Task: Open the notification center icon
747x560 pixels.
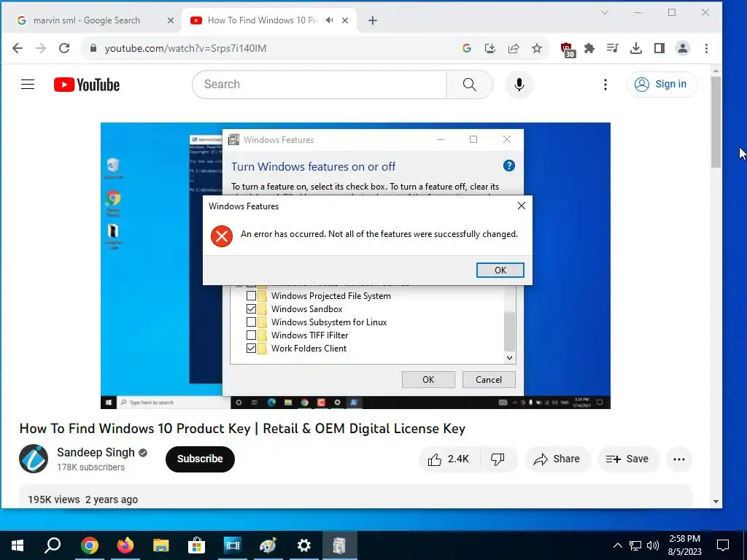Action: (723, 545)
